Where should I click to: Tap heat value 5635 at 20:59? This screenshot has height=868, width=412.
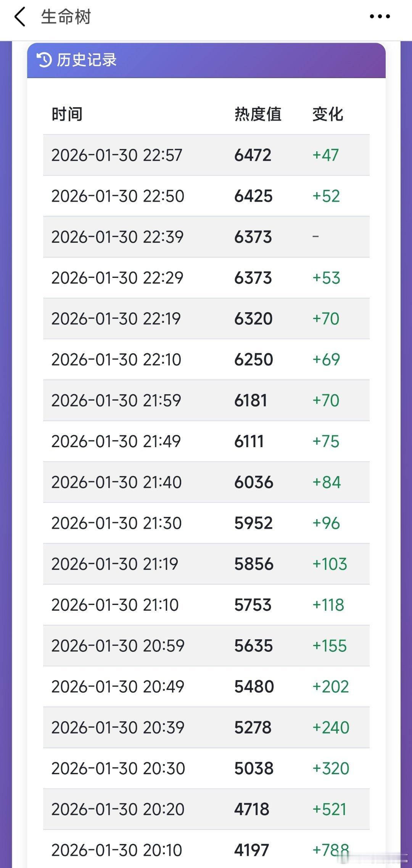click(x=253, y=646)
